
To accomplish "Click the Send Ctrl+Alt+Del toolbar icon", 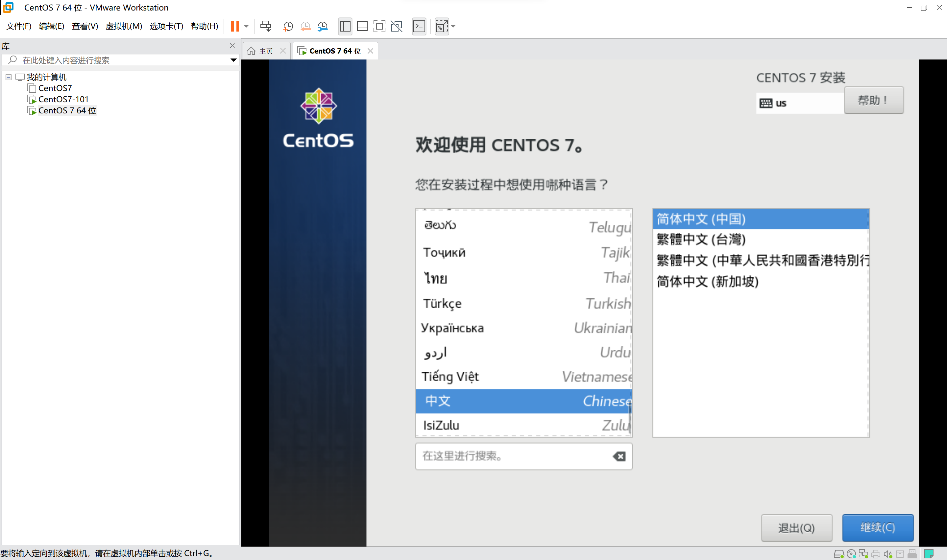I will pyautogui.click(x=265, y=26).
